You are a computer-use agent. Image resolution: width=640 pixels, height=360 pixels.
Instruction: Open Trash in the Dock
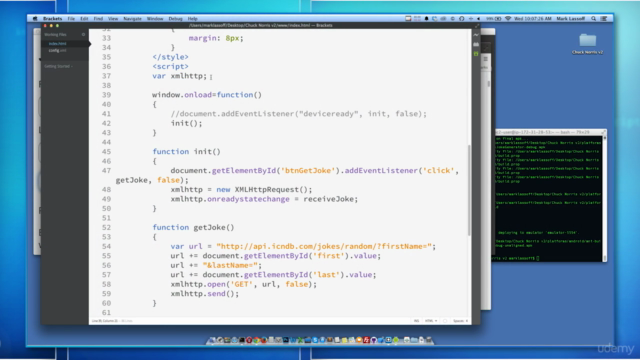(429, 340)
